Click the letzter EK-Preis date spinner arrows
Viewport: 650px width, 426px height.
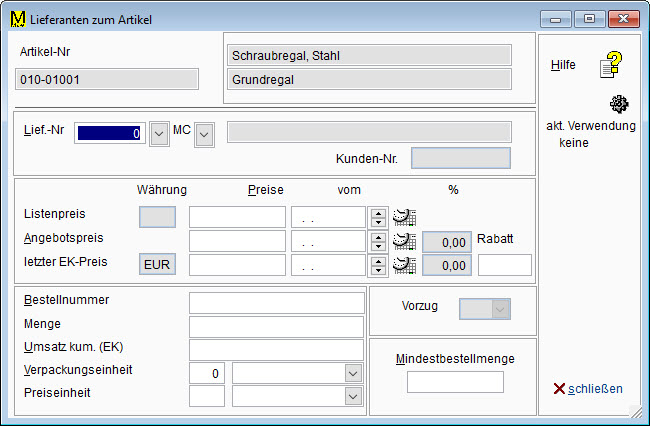[378, 265]
